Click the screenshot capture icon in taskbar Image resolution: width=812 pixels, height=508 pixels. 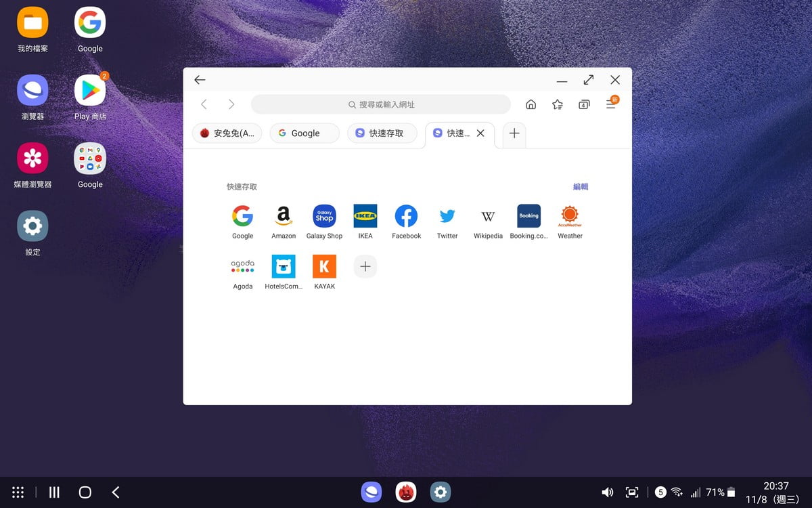tap(632, 492)
